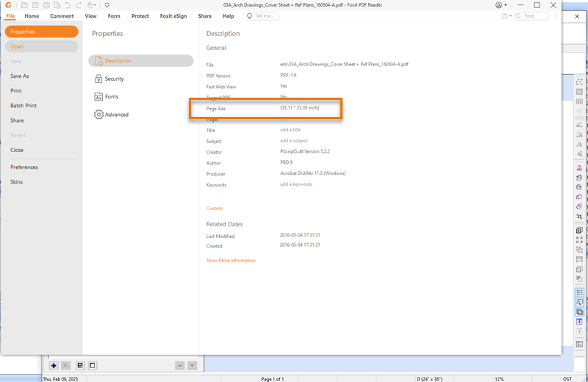This screenshot has width=588, height=382.
Task: Open the Protect tab
Action: 140,16
